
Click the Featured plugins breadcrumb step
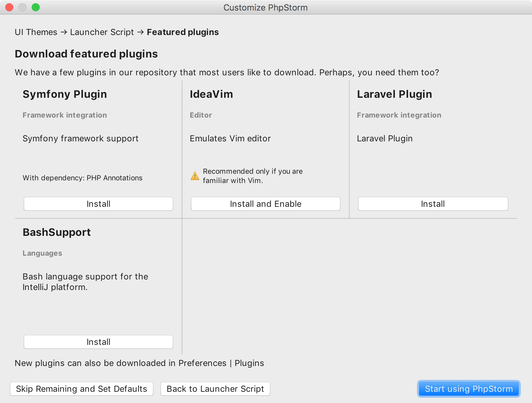point(183,32)
